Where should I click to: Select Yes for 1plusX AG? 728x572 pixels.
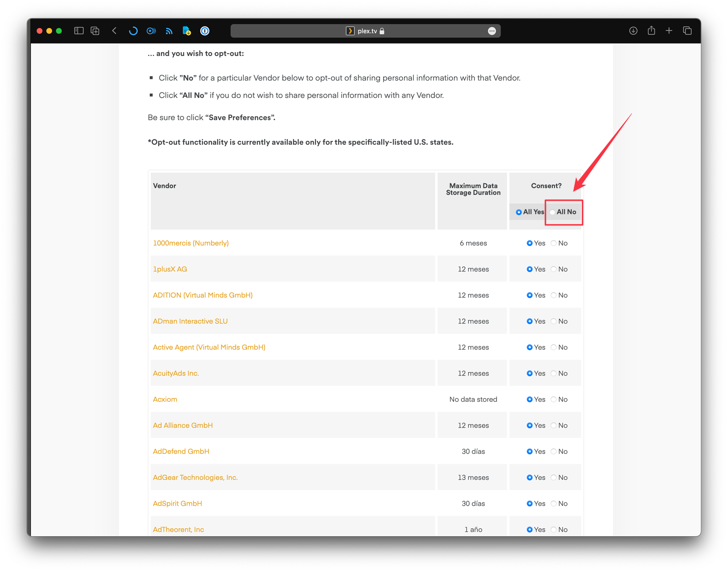[530, 269]
